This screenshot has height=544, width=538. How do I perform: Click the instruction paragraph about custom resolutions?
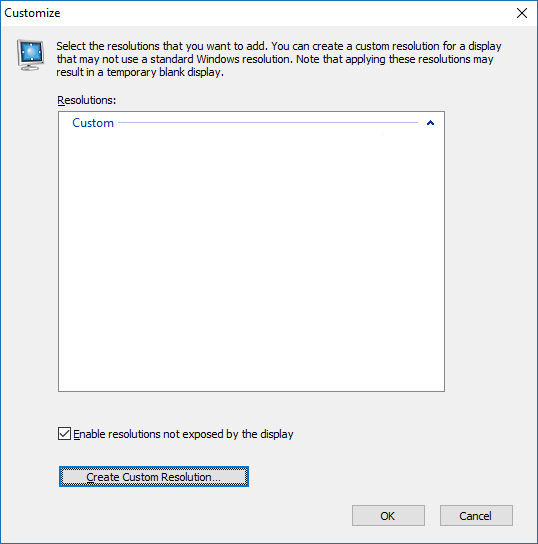[x=279, y=59]
